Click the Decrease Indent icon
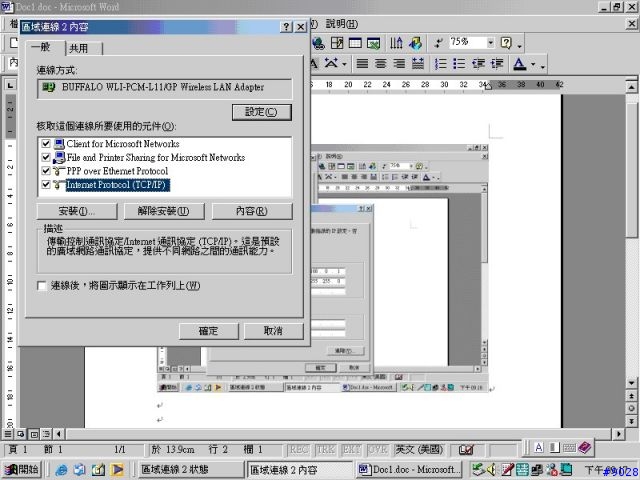Screen dimensions: 640x480 (478, 64)
